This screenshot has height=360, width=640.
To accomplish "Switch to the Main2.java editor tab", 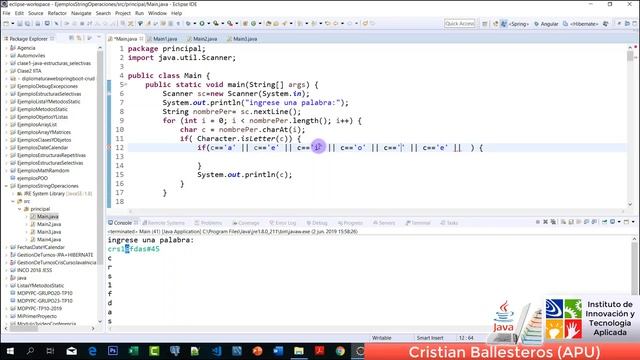I will pyautogui.click(x=202, y=39).
